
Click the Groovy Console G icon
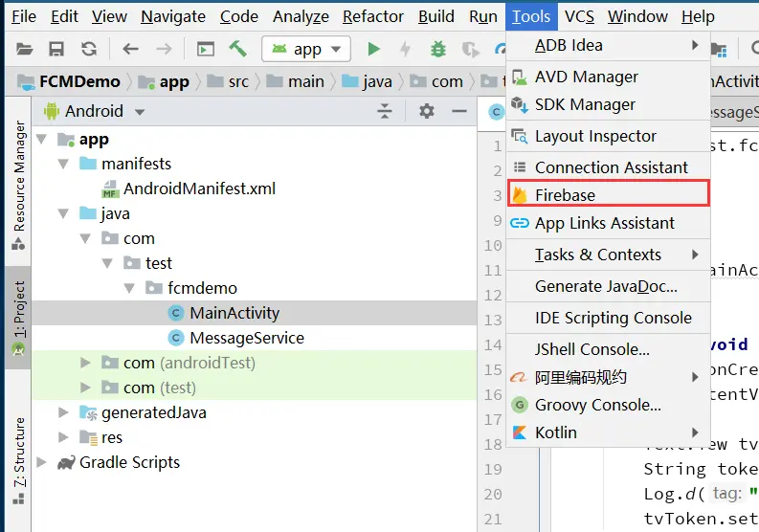[520, 405]
